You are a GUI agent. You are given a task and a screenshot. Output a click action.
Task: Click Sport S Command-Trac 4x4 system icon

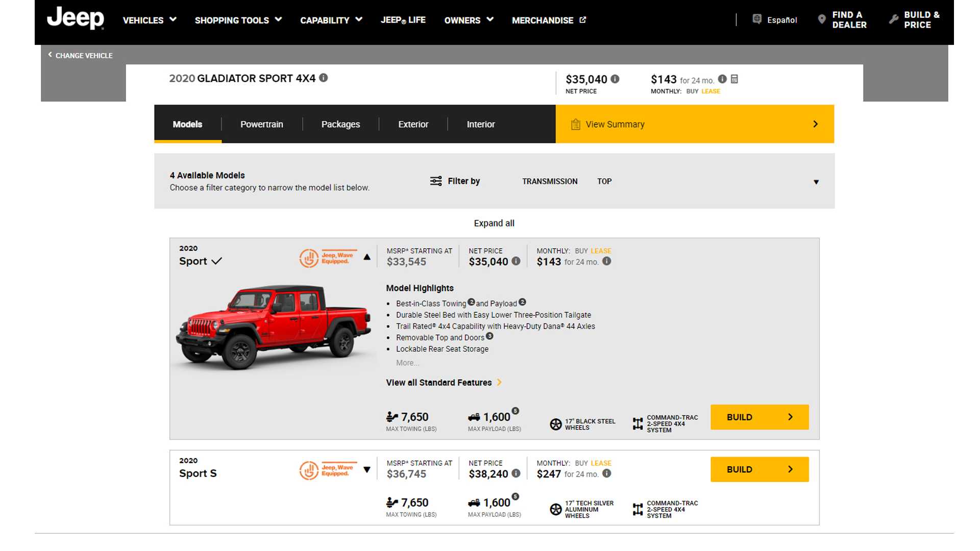click(x=638, y=509)
